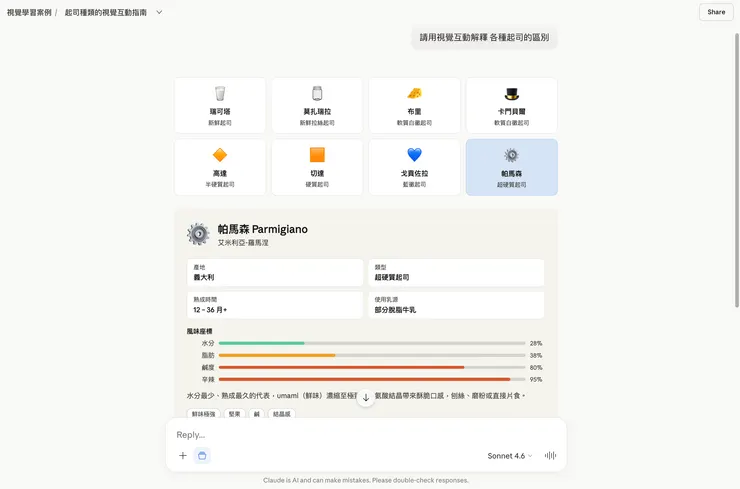Click the large gear icon beside Parmigiano heading
The image size is (740, 489).
coord(198,234)
